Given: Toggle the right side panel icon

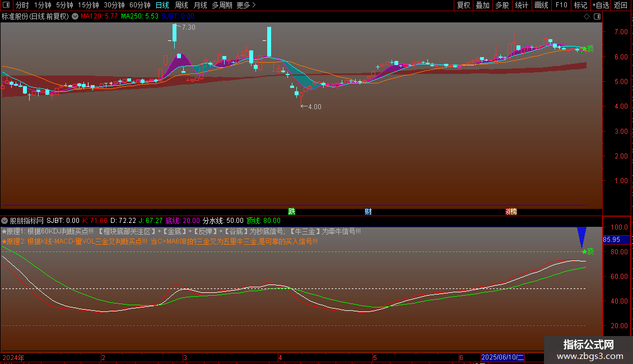Looking at the screenshot, I should 597,17.
